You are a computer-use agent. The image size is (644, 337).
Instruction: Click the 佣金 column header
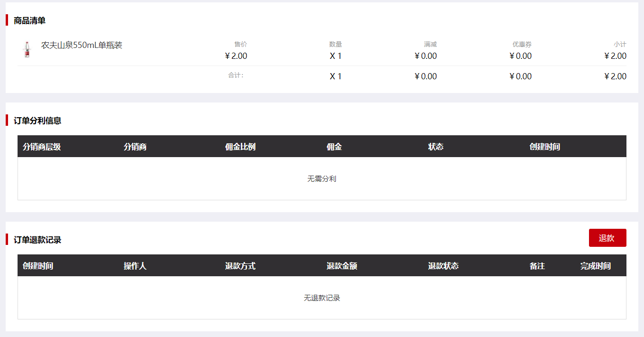tap(334, 147)
